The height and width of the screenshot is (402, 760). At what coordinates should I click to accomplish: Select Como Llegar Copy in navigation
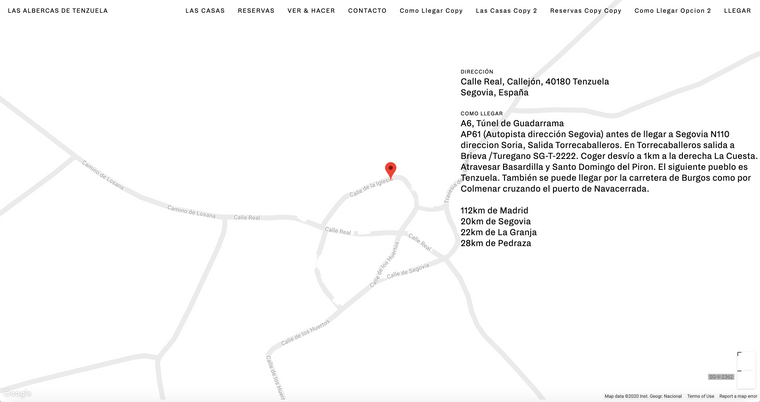tap(431, 11)
